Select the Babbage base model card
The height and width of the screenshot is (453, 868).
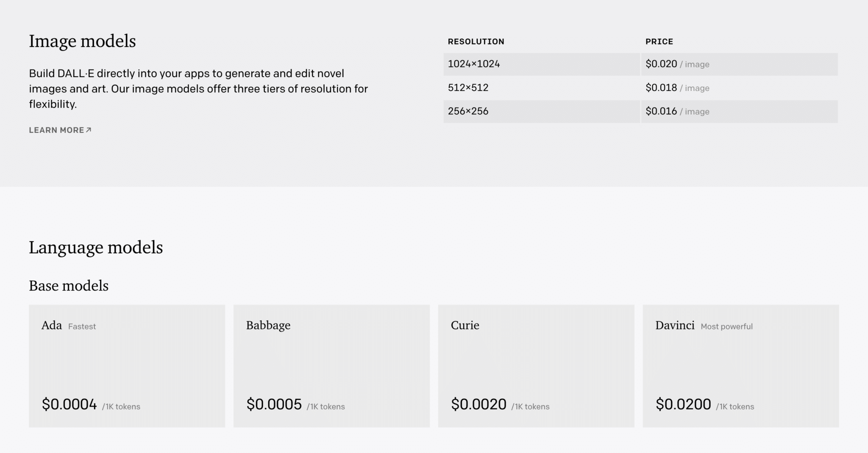click(x=331, y=366)
